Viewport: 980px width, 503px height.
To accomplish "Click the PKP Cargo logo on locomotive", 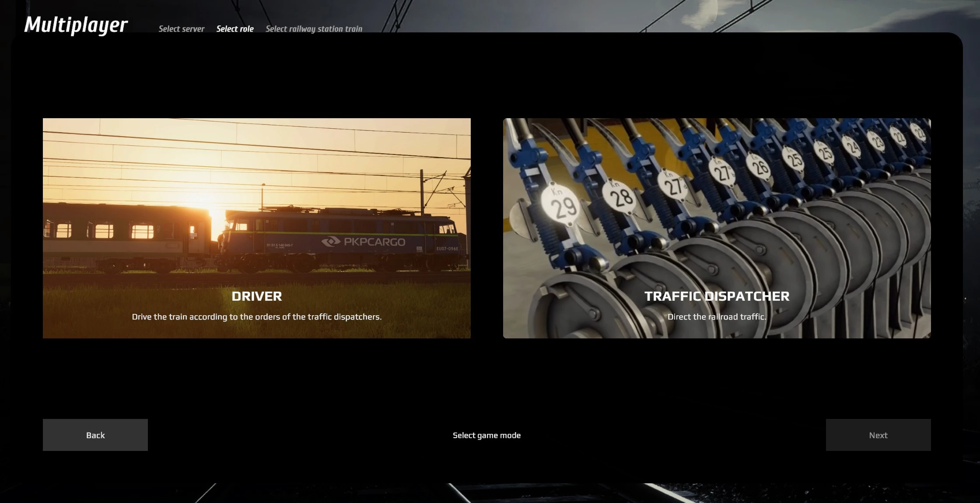I will click(x=363, y=242).
